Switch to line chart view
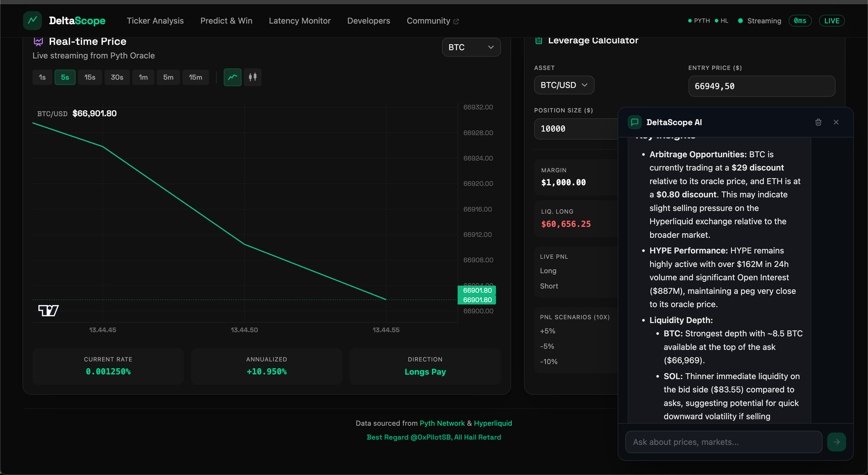868x475 pixels. [x=232, y=77]
